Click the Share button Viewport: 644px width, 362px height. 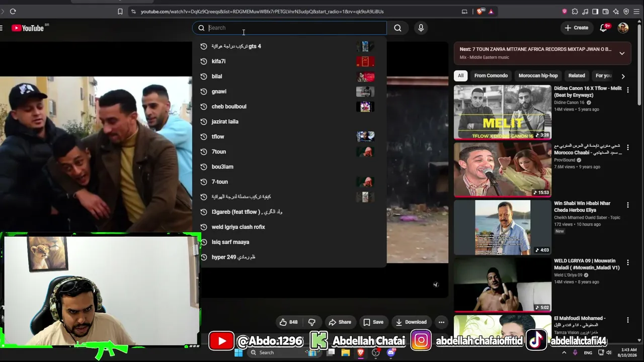340,322
